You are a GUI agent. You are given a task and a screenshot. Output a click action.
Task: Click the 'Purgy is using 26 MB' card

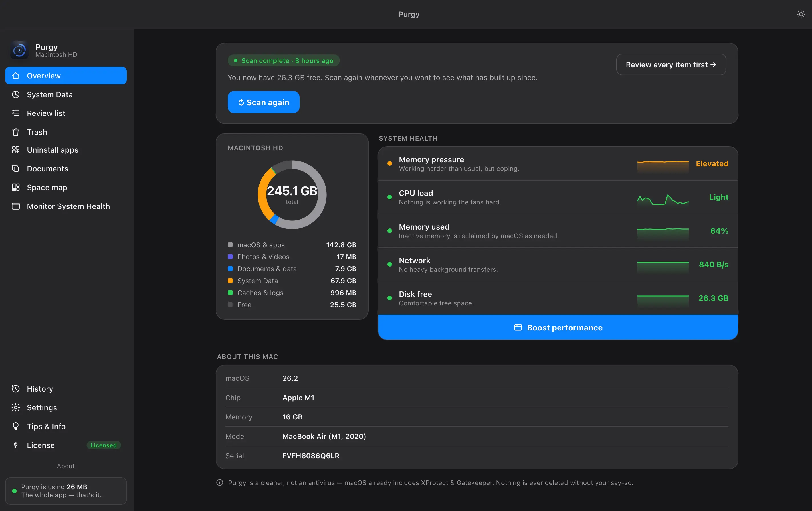pos(66,491)
